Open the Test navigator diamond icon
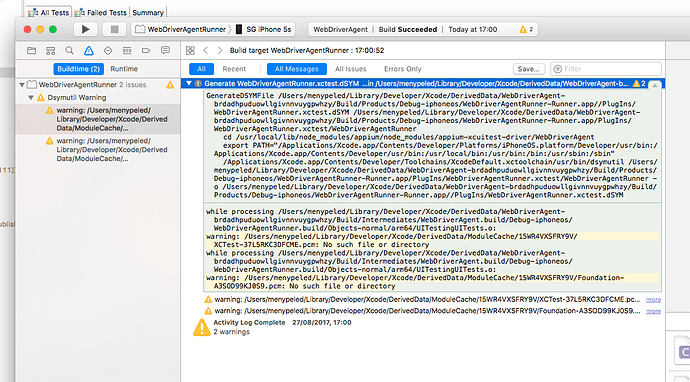The image size is (690, 382). point(108,51)
